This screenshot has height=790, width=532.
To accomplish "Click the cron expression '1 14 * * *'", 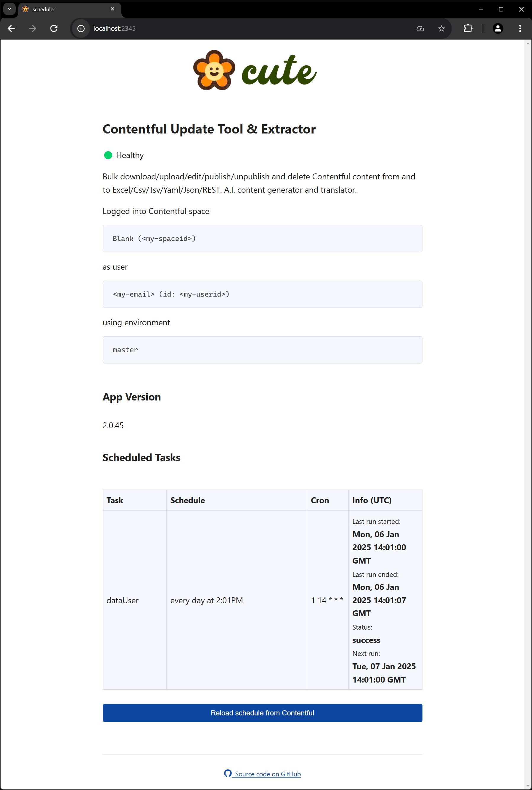I will 327,600.
